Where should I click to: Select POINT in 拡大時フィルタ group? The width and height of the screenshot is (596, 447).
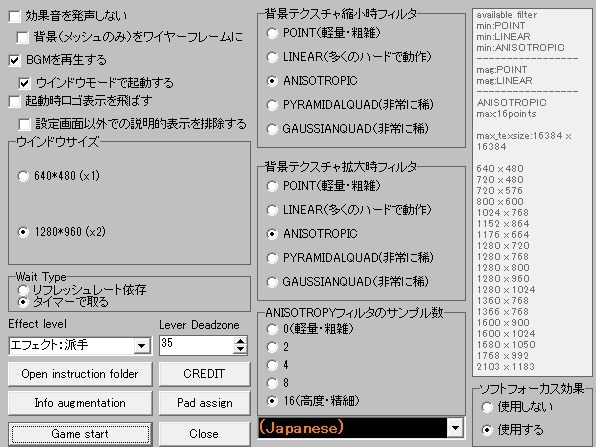[272, 186]
